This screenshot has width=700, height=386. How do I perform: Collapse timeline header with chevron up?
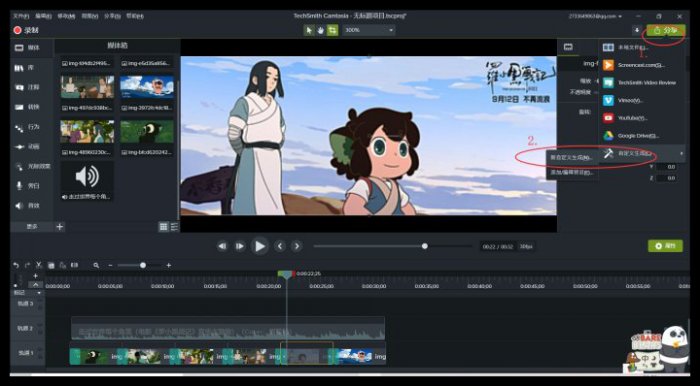coord(35,284)
